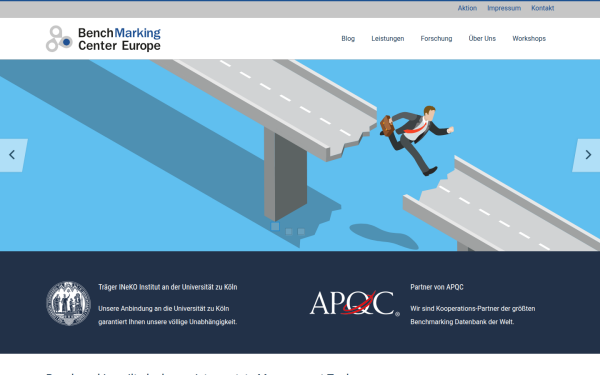Open the Aktion link

pyautogui.click(x=467, y=8)
